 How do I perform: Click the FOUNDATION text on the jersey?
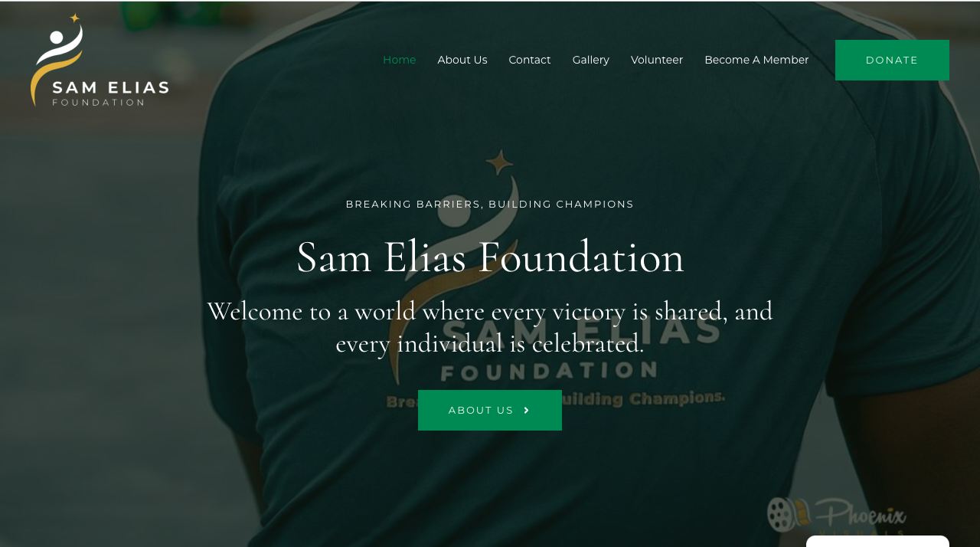click(x=550, y=370)
